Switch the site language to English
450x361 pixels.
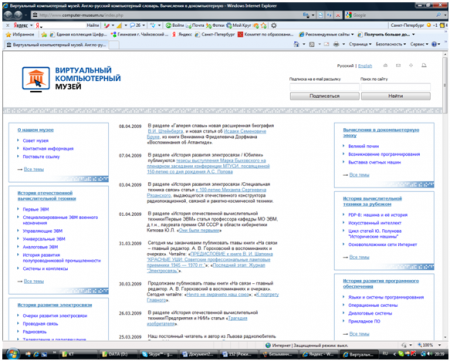[365, 66]
